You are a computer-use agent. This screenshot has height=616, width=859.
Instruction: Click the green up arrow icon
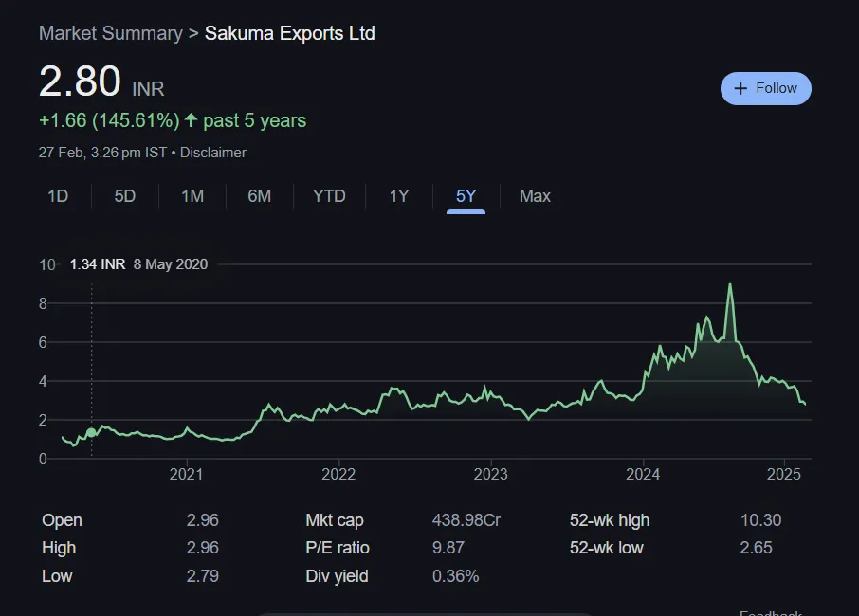point(191,120)
